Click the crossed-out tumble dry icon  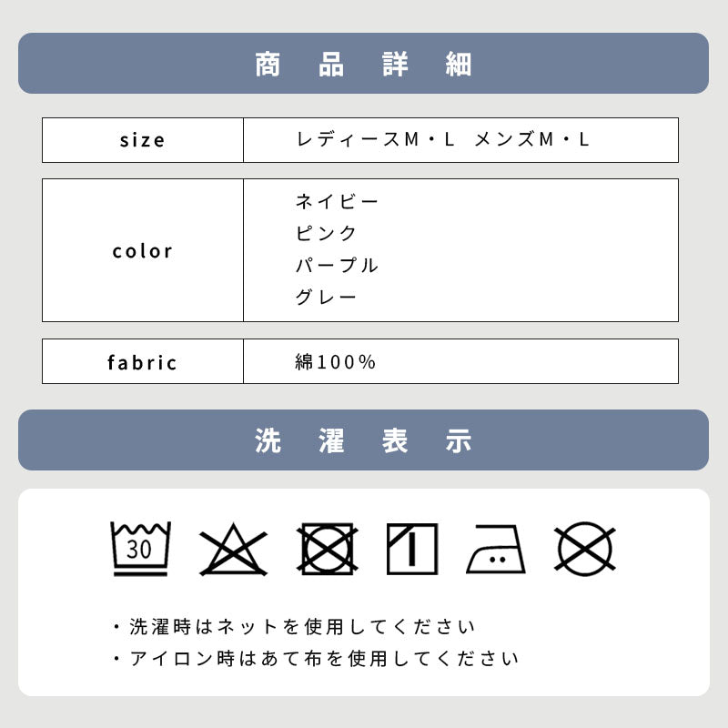[x=327, y=549]
